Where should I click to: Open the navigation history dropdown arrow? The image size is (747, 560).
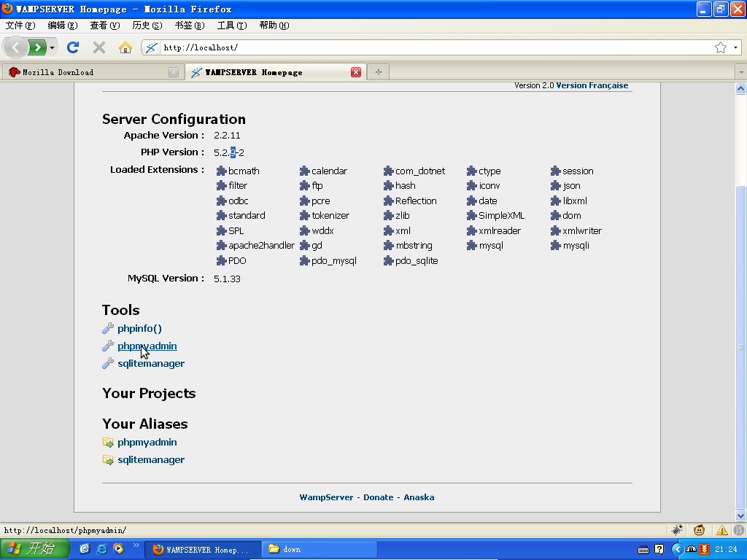(52, 47)
